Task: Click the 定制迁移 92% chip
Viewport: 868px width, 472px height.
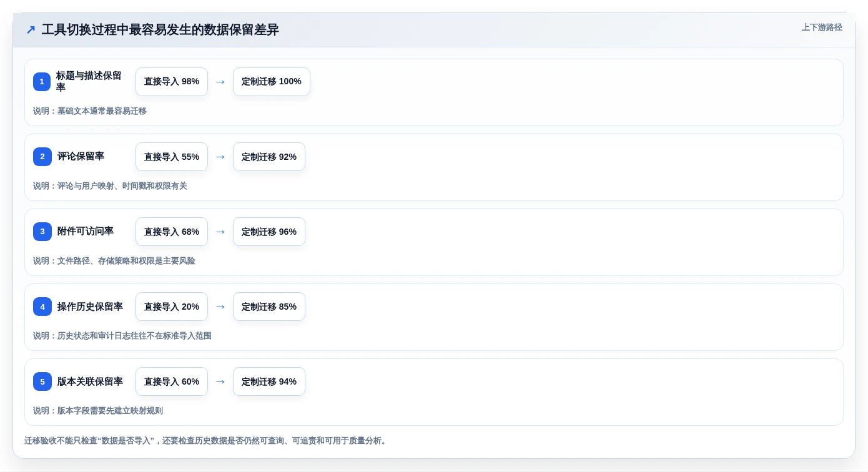Action: pyautogui.click(x=269, y=157)
